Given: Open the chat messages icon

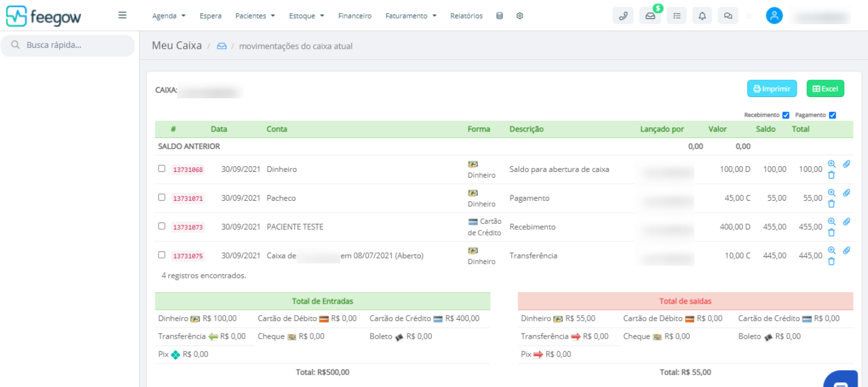Looking at the screenshot, I should [x=728, y=16].
